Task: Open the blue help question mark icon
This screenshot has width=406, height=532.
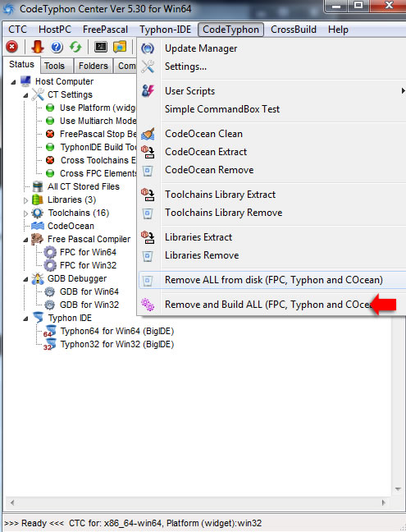Action: pyautogui.click(x=57, y=47)
